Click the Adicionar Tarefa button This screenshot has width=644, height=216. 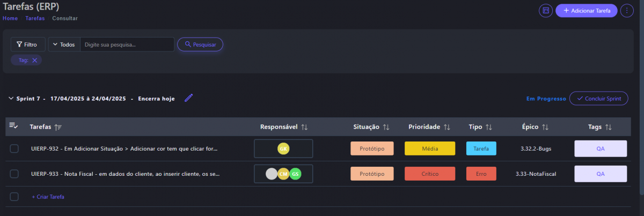[x=586, y=11]
